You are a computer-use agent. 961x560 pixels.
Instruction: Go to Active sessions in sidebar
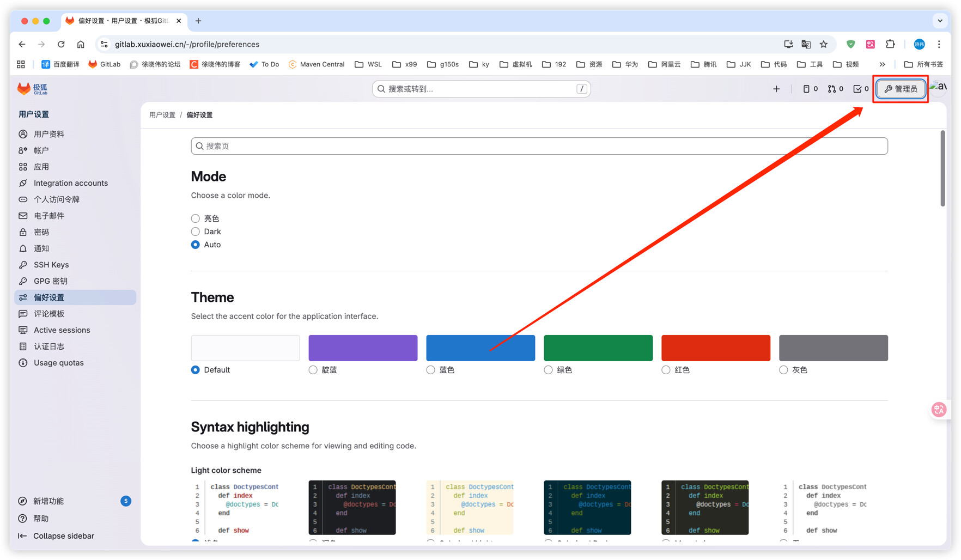pos(62,330)
